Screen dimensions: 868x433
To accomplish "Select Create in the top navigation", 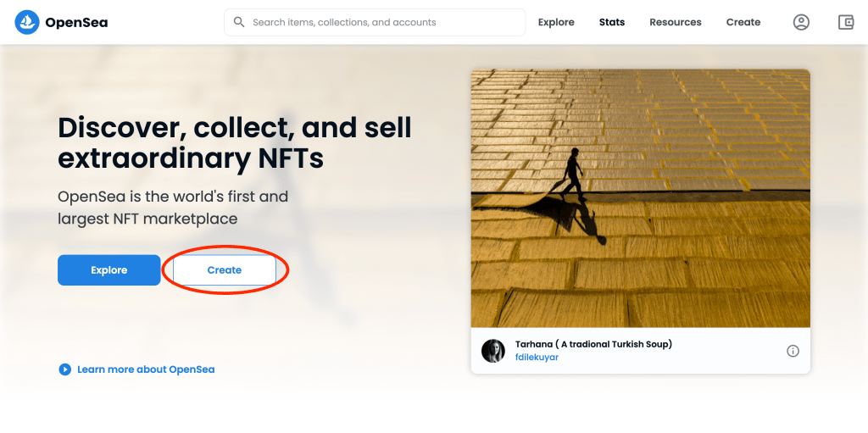I will (743, 22).
